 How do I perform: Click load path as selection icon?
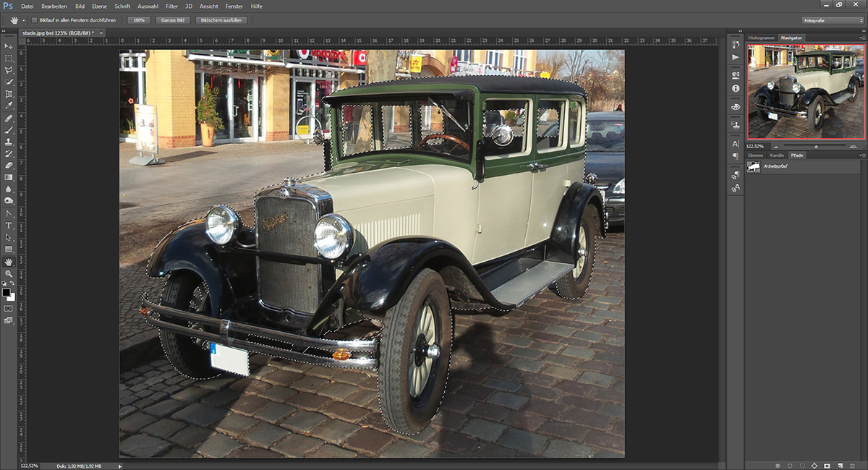[802, 465]
